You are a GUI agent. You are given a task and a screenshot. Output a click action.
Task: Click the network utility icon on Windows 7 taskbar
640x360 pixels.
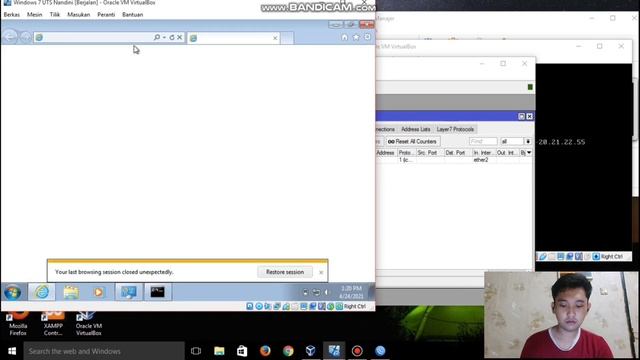129,292
